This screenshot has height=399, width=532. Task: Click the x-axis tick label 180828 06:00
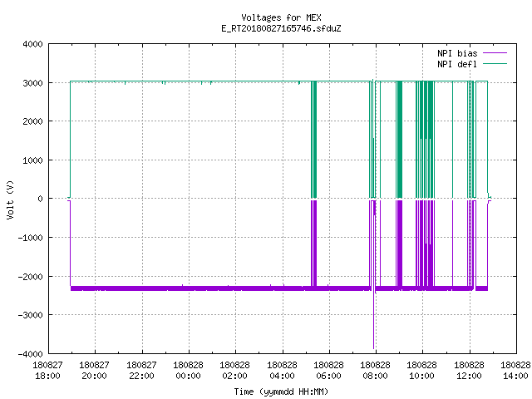(x=329, y=371)
